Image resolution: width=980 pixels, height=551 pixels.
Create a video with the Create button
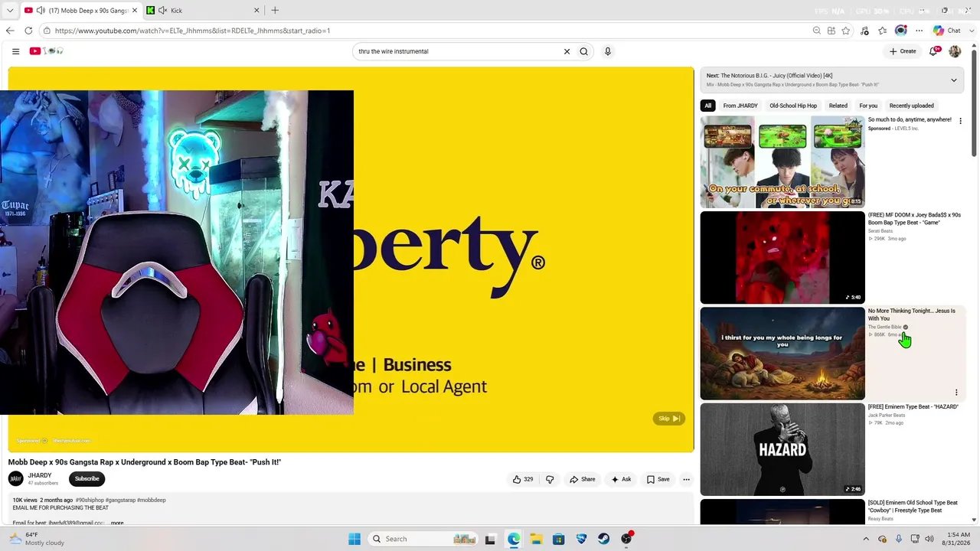[x=903, y=51]
